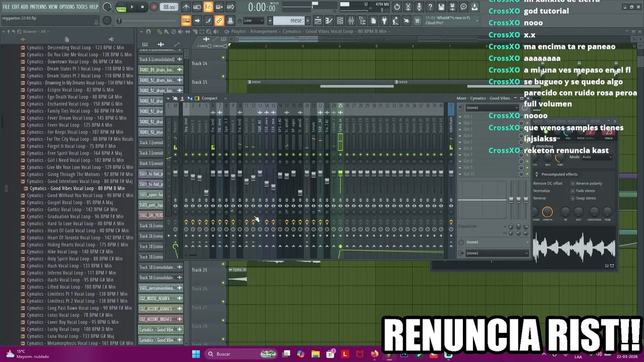The image size is (644, 362).
Task: Click the LENGTH knob in sampler
Action: pyautogui.click(x=547, y=212)
